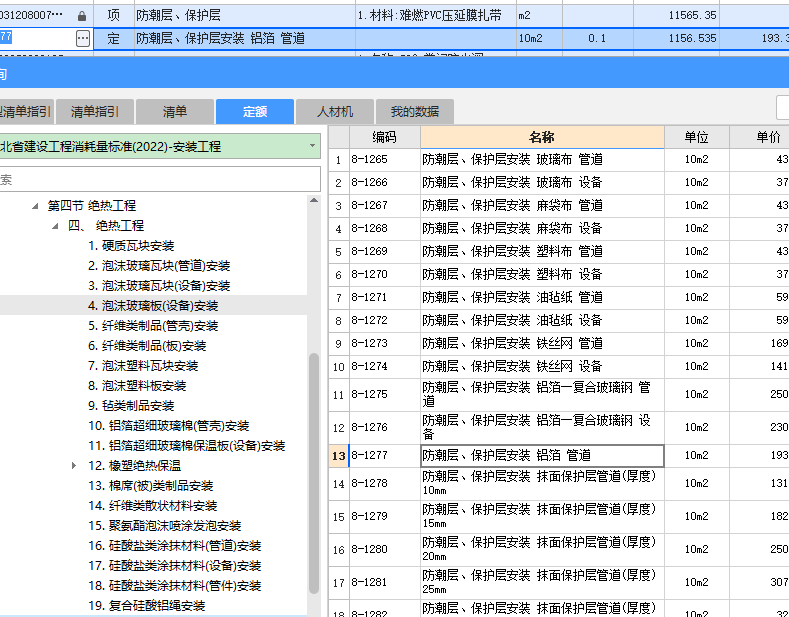Click the lock icon in the top row
789x617 pixels.
[82, 16]
